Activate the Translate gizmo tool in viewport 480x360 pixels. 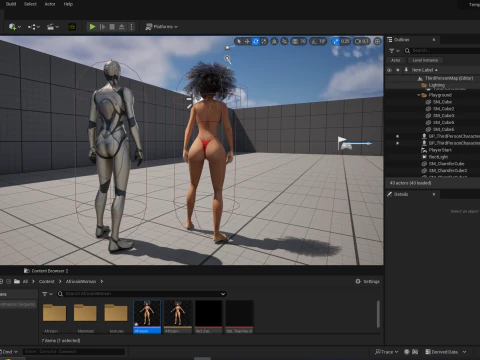tap(247, 41)
